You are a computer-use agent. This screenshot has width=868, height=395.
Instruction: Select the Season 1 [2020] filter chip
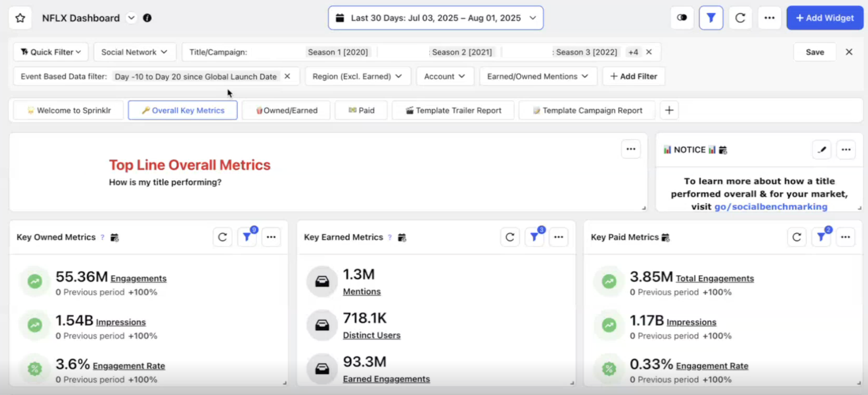(x=338, y=52)
